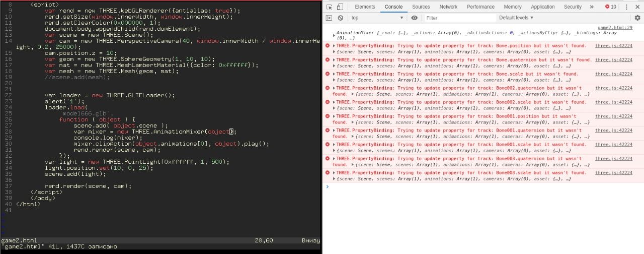Expand the Bone003.quaternion error message

click(334, 159)
